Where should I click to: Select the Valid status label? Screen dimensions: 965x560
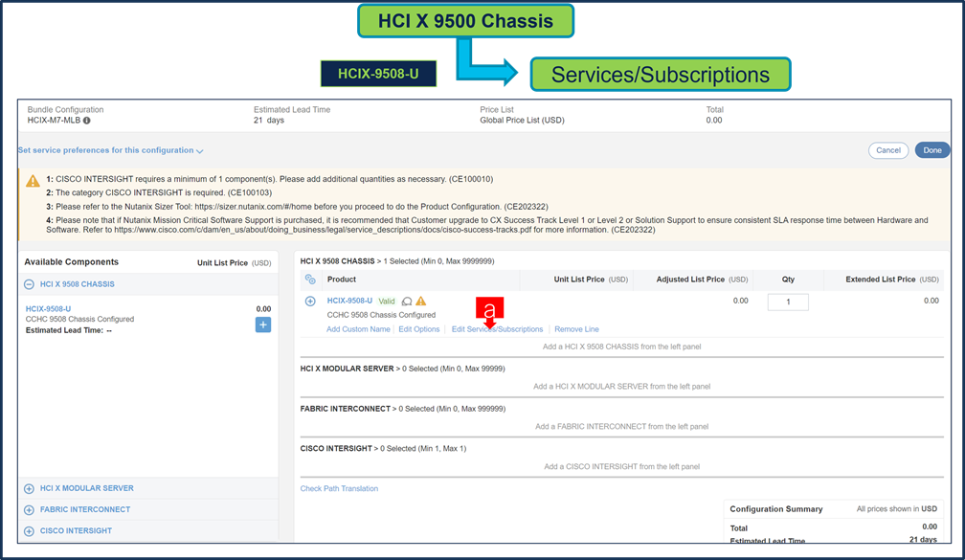(387, 301)
